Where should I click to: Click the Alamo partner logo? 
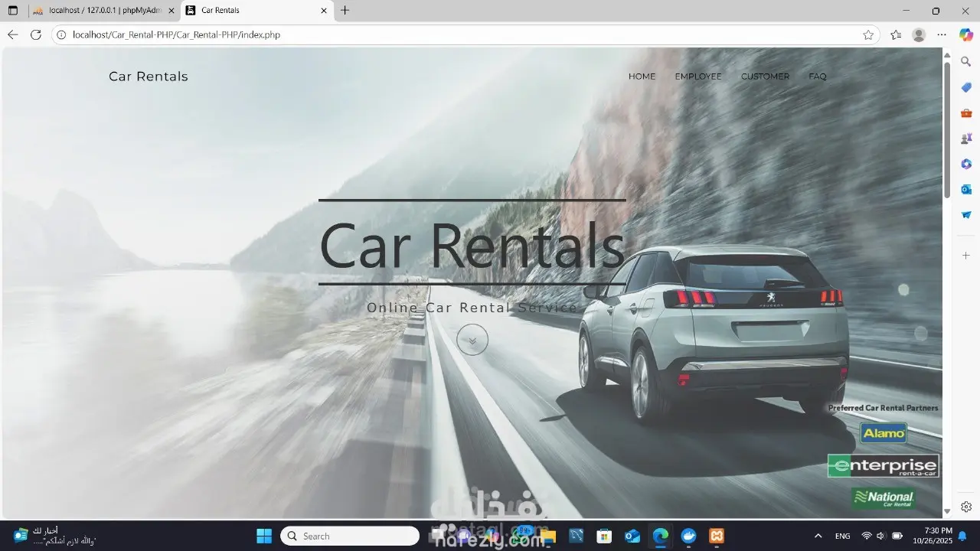pyautogui.click(x=884, y=433)
